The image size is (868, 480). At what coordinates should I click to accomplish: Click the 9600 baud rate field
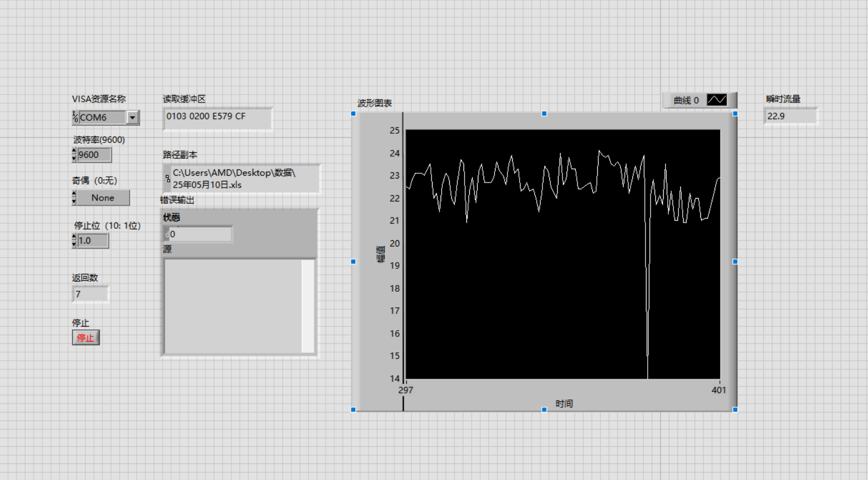pyautogui.click(x=94, y=154)
